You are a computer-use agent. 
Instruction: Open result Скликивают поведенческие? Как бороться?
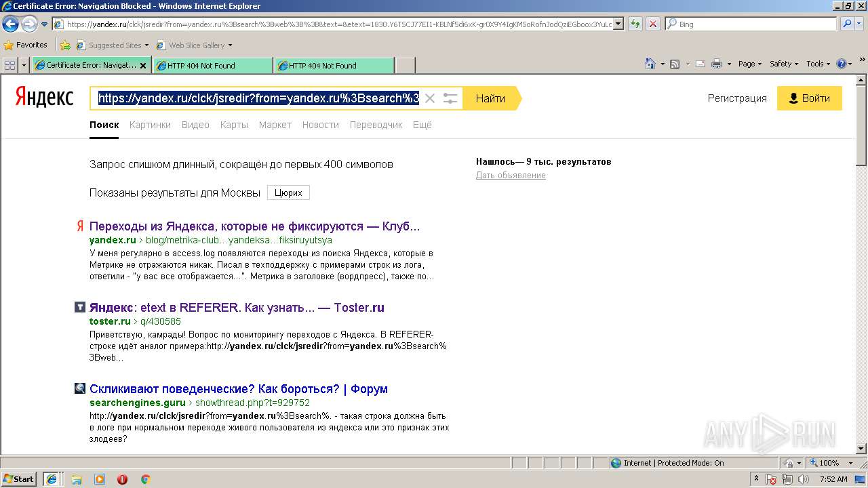point(239,389)
